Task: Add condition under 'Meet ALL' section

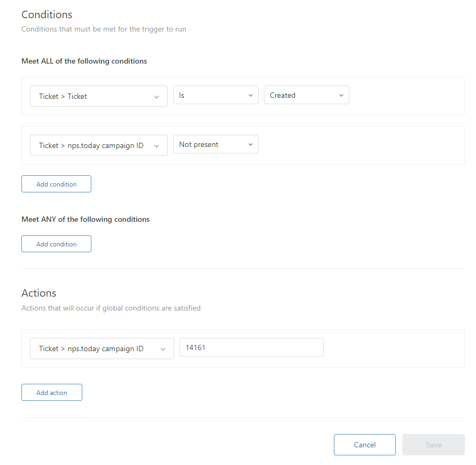Action: pos(56,184)
